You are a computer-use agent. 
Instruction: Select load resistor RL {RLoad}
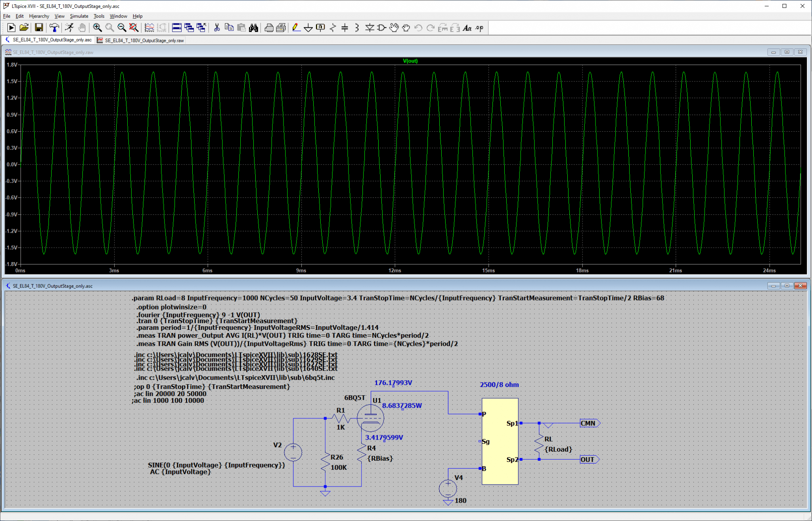pyautogui.click(x=539, y=444)
